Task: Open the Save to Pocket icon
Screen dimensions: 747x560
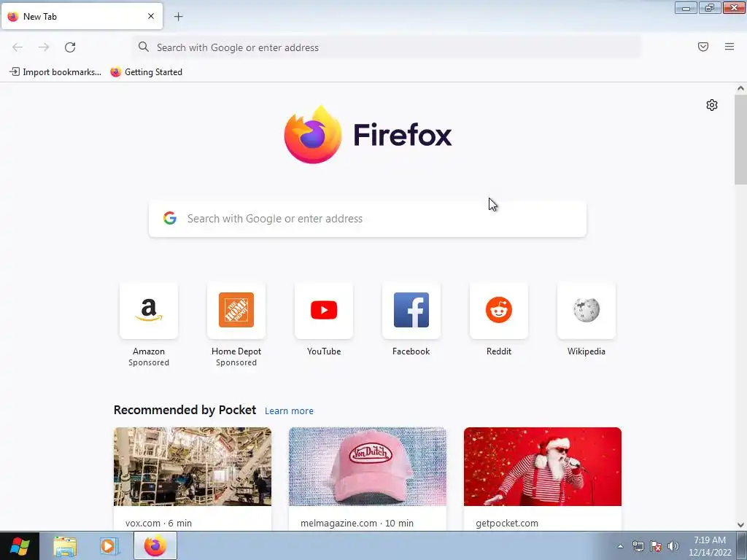Action: 703,47
